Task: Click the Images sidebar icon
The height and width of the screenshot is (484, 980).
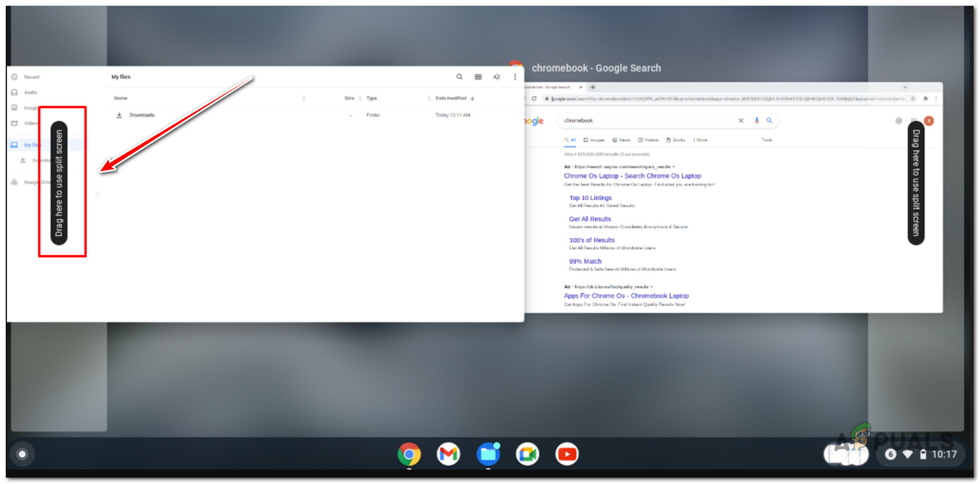Action: pyautogui.click(x=15, y=108)
